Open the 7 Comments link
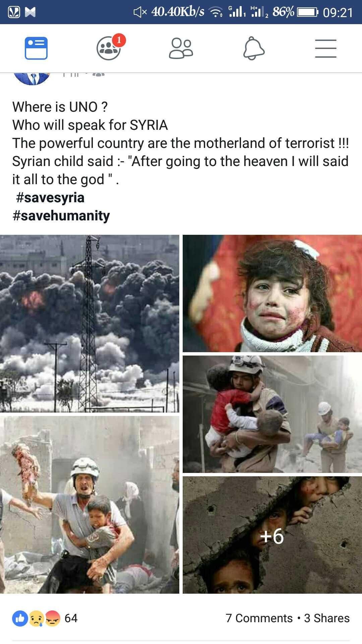The width and height of the screenshot is (362, 644). coord(259,618)
